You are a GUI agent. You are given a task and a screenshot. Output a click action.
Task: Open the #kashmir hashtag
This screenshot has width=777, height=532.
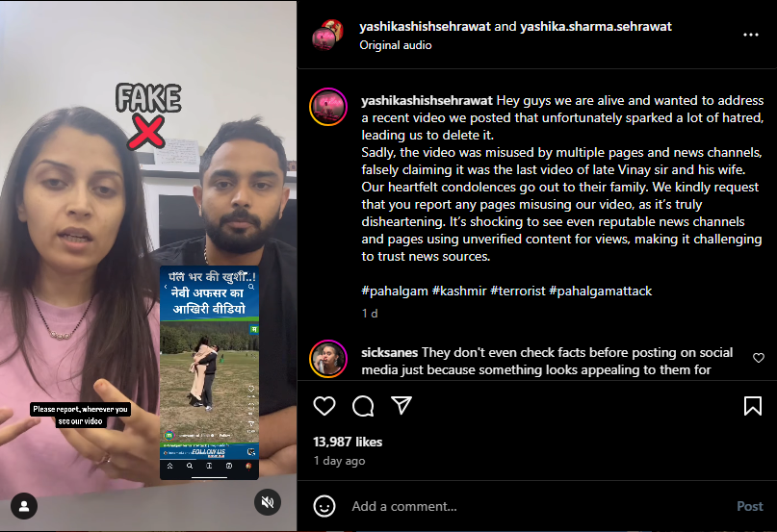[x=459, y=291]
